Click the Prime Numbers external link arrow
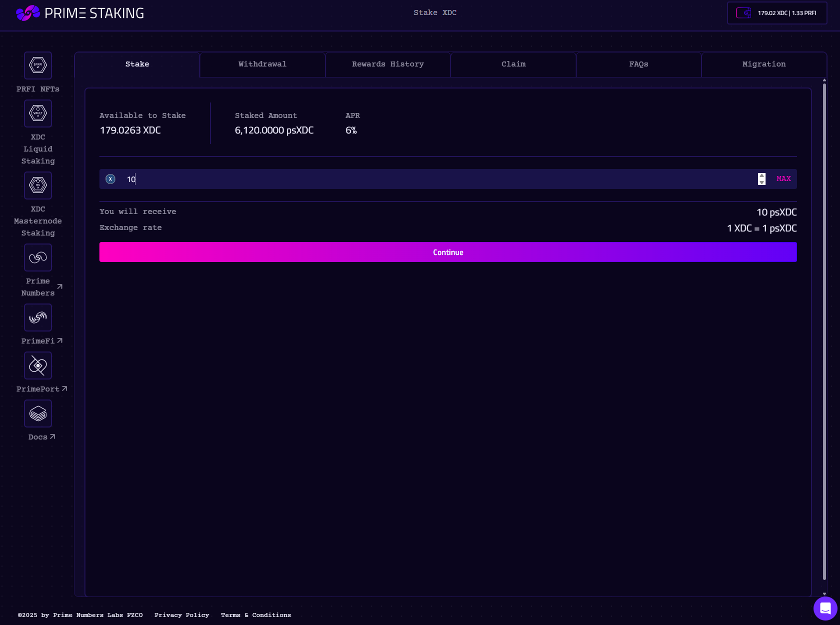840x625 pixels. [60, 286]
